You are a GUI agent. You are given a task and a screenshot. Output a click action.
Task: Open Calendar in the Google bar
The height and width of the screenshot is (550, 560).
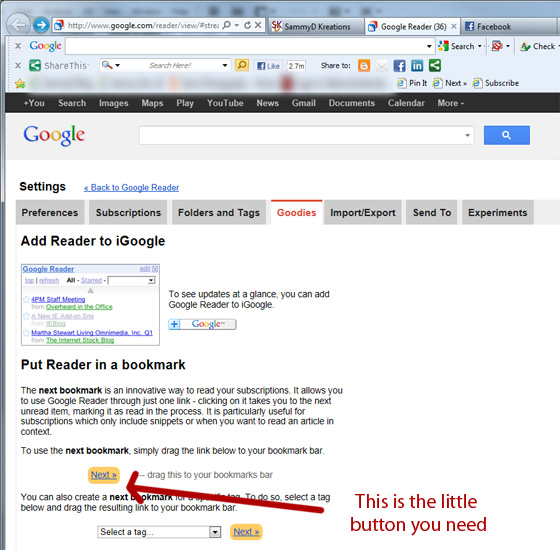click(x=406, y=103)
